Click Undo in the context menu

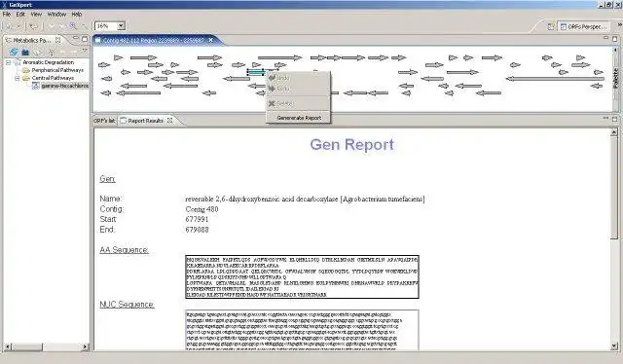pos(298,78)
